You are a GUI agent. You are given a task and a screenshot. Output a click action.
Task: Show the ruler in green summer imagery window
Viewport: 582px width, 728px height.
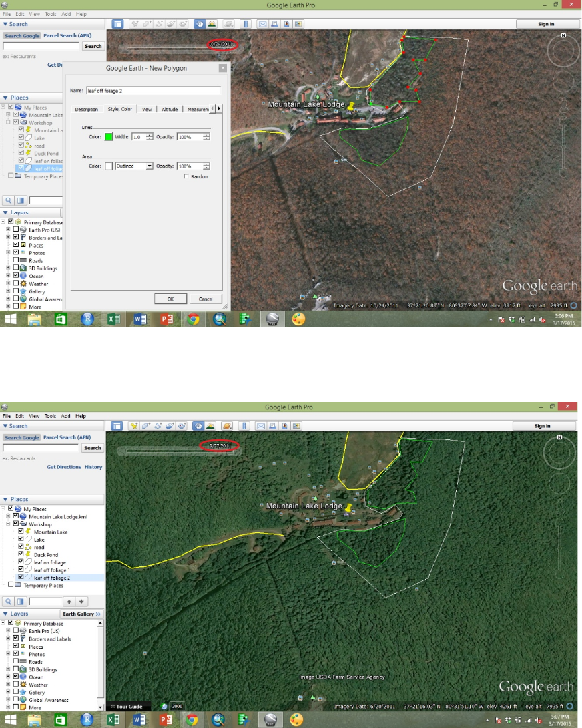click(244, 425)
